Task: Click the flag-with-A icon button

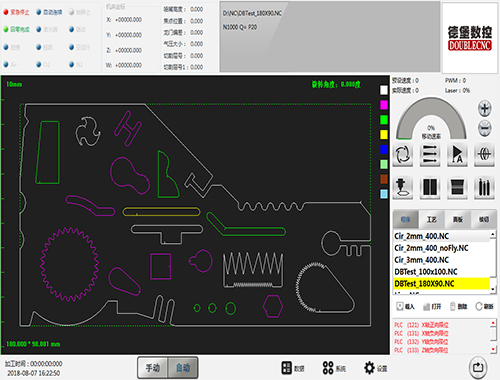Action: [457, 155]
